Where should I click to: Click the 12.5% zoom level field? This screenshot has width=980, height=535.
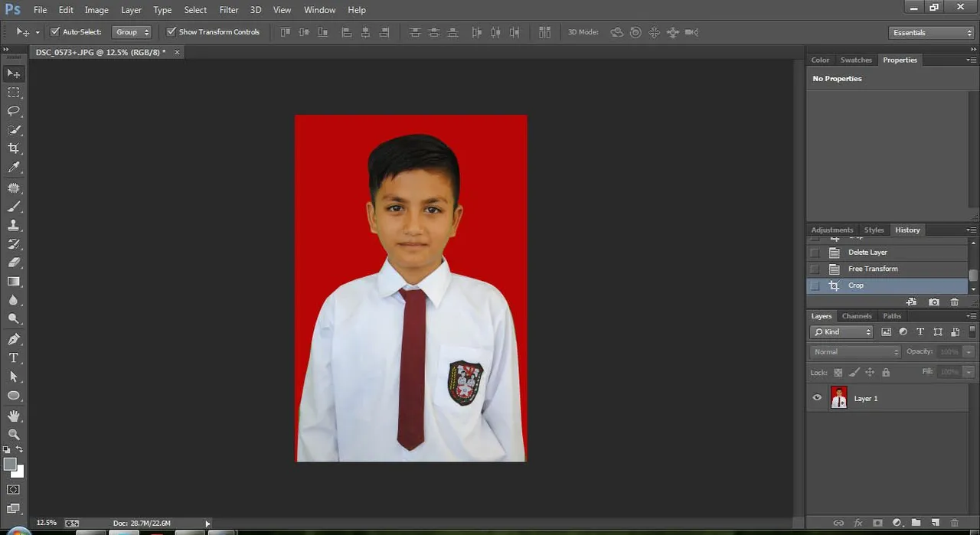(46, 523)
